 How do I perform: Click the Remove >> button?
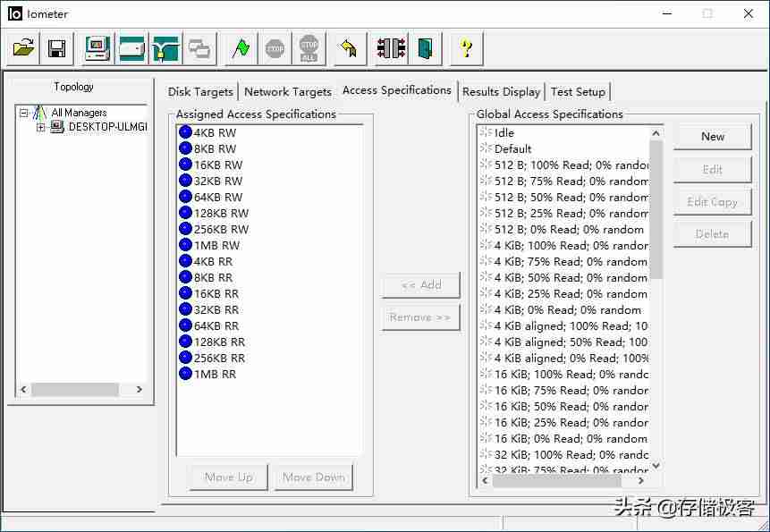pos(421,317)
